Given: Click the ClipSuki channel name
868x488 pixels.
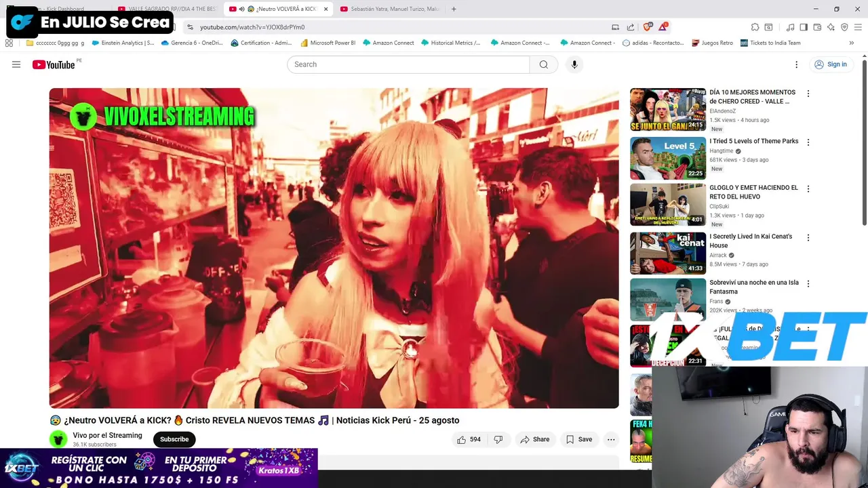Looking at the screenshot, I should point(719,207).
